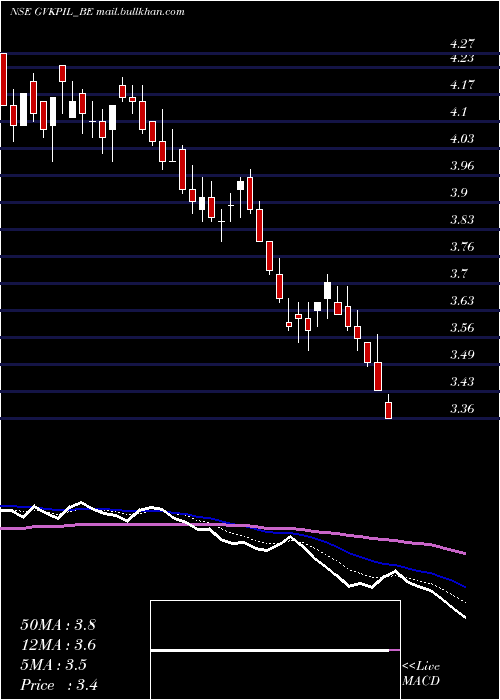Select the 3.63 price level label
The image size is (500, 700).
coord(462,300)
